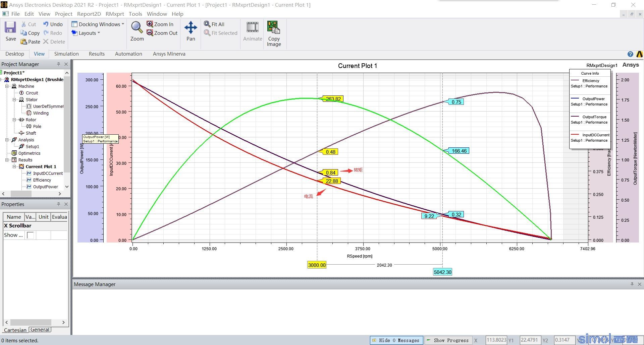644x345 pixels.
Task: Click the Undo arrow icon
Action: pyautogui.click(x=46, y=24)
